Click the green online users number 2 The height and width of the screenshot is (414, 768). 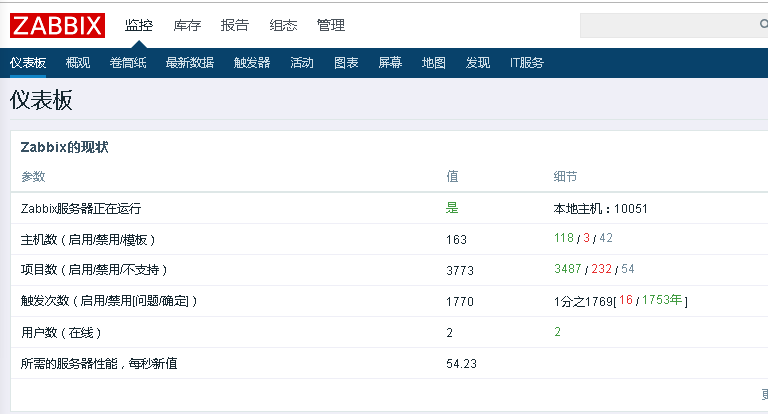click(557, 332)
